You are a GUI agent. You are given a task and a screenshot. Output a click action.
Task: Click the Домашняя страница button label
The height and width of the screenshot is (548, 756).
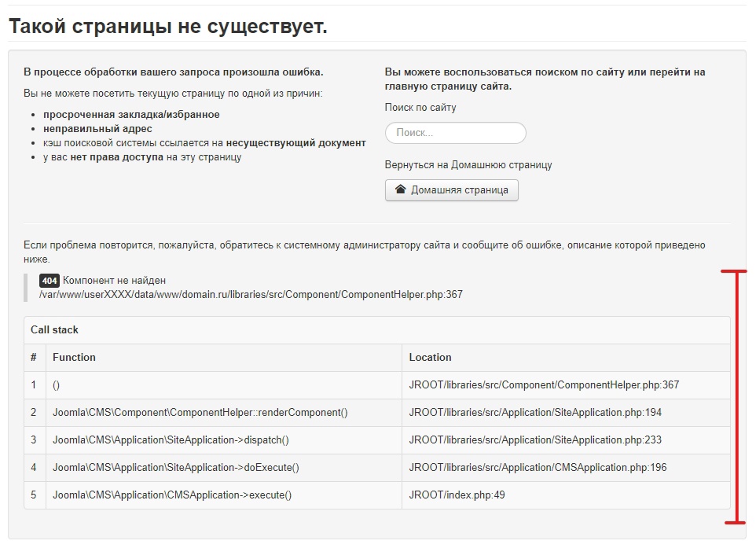[459, 189]
